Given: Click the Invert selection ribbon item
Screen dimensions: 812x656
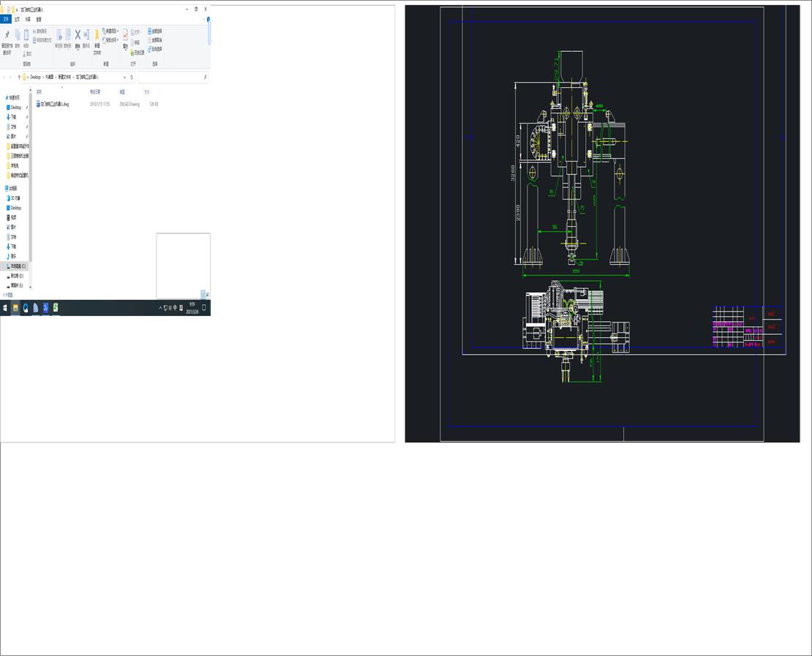Looking at the screenshot, I should coord(155,49).
